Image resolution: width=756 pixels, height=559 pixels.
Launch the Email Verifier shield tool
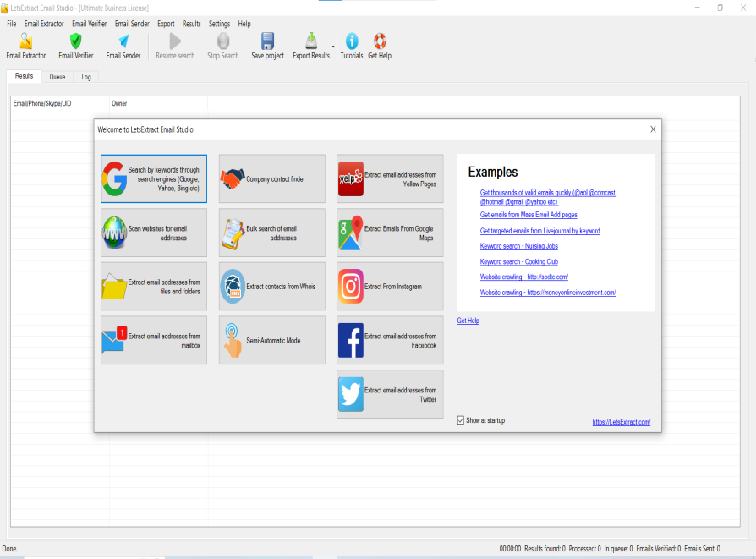coord(76,47)
